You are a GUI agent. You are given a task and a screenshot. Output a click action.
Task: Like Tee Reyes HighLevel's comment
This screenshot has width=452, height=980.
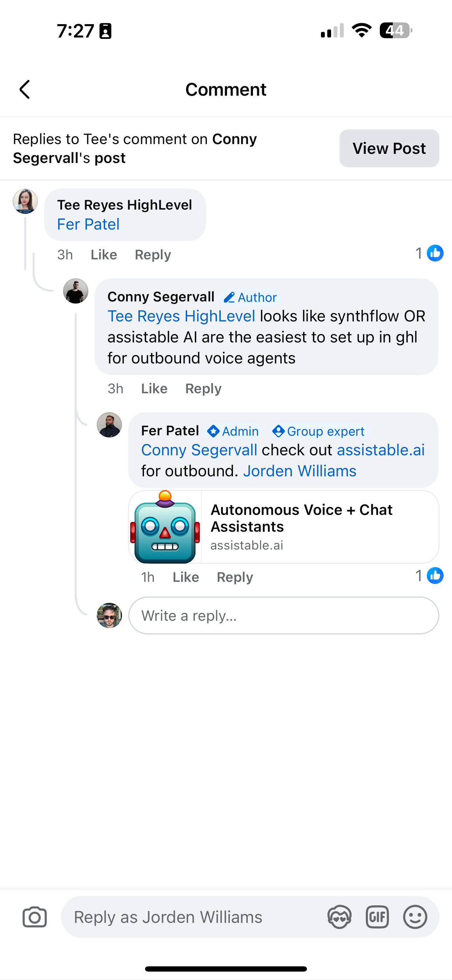pos(103,254)
